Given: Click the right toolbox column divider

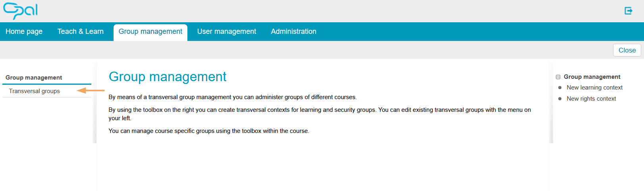Looking at the screenshot, I should click(x=551, y=102).
